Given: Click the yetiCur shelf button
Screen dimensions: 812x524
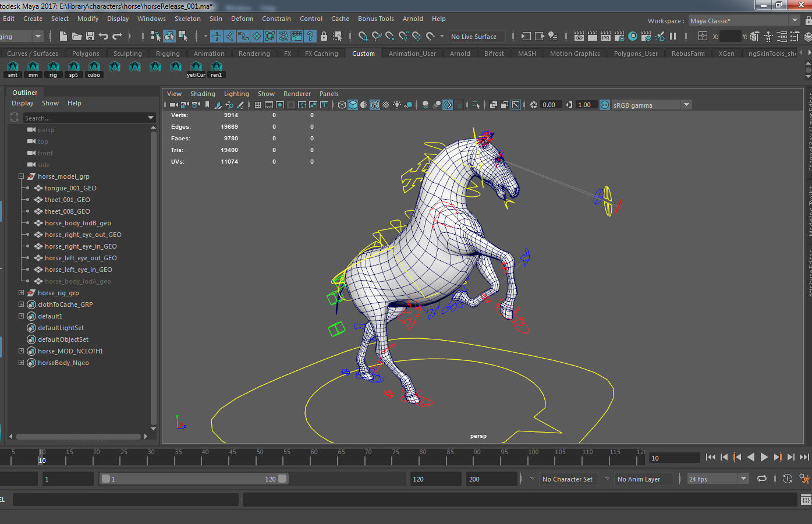Looking at the screenshot, I should coord(196,69).
